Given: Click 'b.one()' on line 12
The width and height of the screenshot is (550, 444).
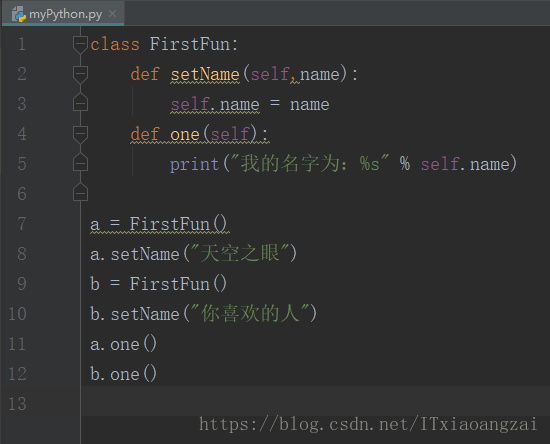Looking at the screenshot, I should pos(123,374).
